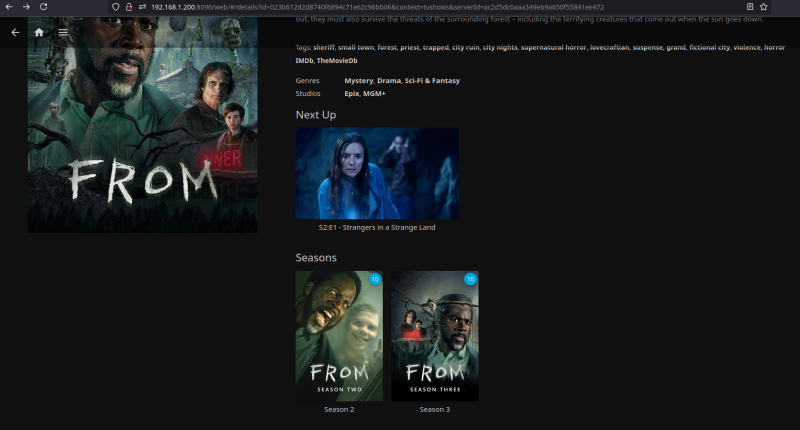Screen dimensions: 800x430
Task: Open the Jellyfin home icon
Action: (x=39, y=32)
